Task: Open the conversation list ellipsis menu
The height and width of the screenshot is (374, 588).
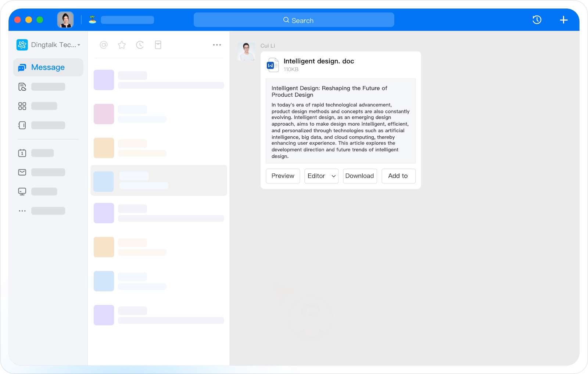Action: point(217,45)
